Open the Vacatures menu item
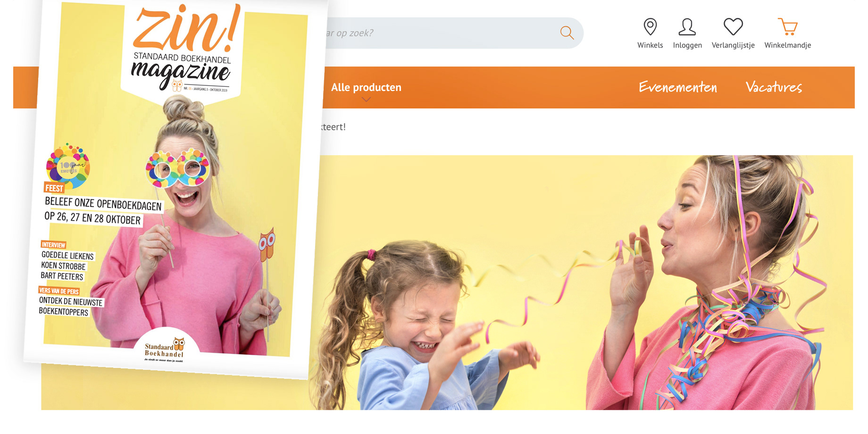Viewport: 868px width, 434px height. [x=774, y=87]
